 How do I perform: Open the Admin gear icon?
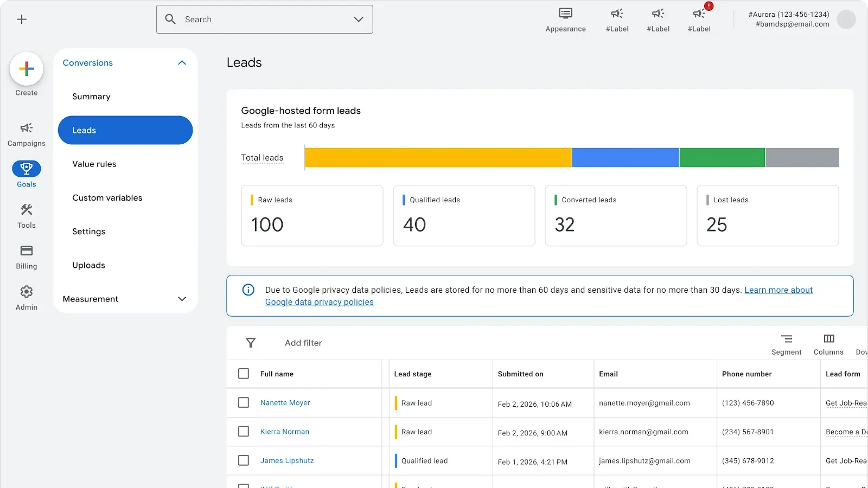tap(27, 292)
